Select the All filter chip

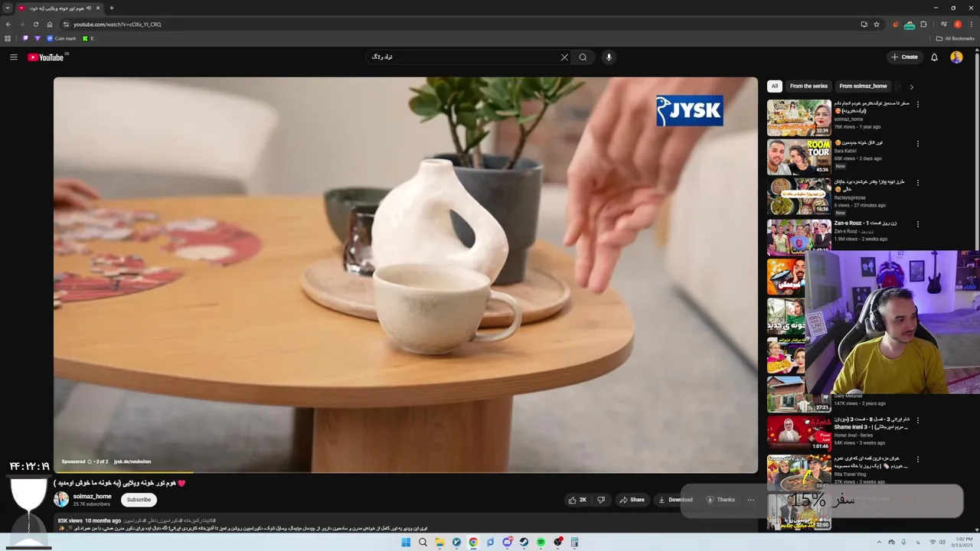(x=775, y=86)
